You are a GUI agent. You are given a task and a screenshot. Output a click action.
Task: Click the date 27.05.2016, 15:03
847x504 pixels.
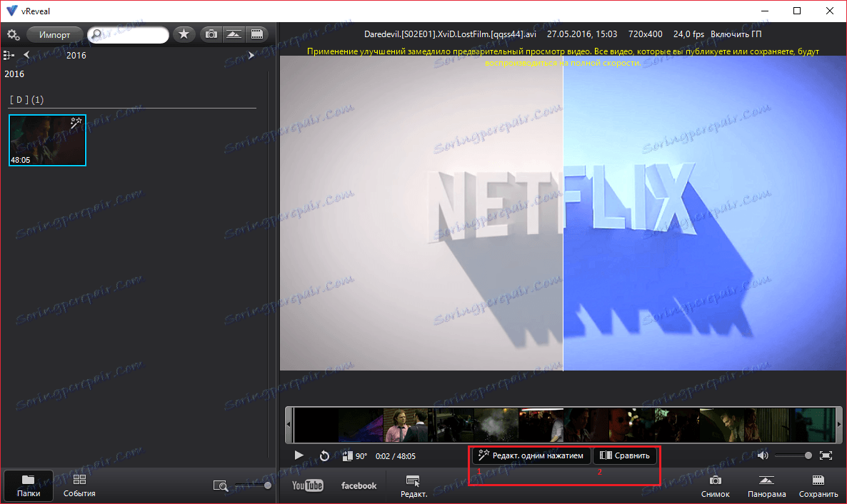[x=582, y=34]
